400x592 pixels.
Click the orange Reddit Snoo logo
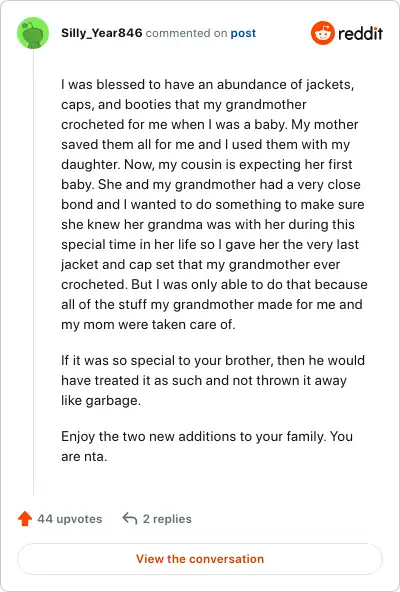[x=323, y=33]
